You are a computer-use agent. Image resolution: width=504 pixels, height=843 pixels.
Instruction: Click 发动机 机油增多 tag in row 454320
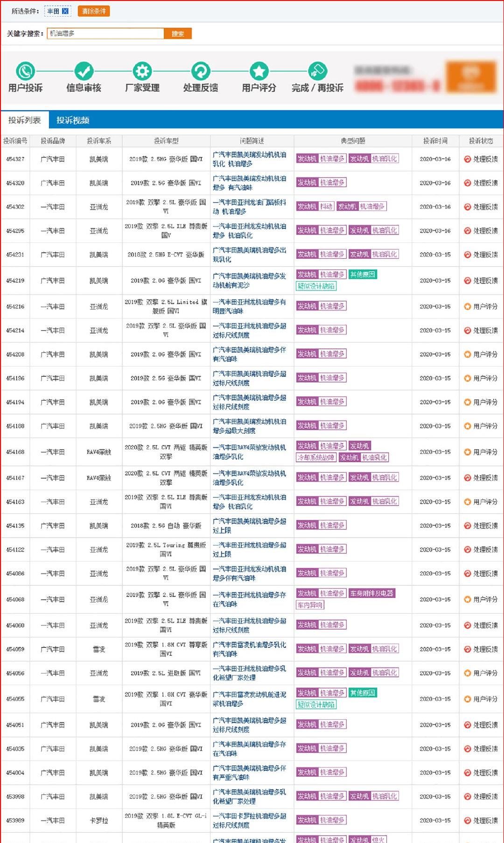(x=321, y=183)
